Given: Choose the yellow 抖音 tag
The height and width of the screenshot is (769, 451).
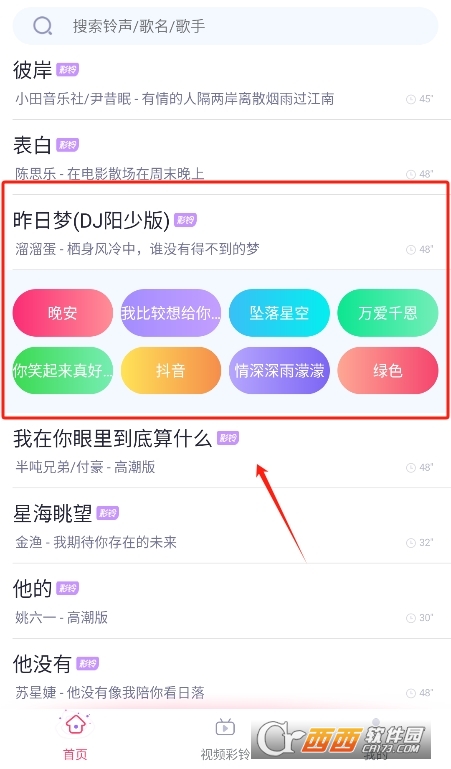Looking at the screenshot, I should coord(171,370).
